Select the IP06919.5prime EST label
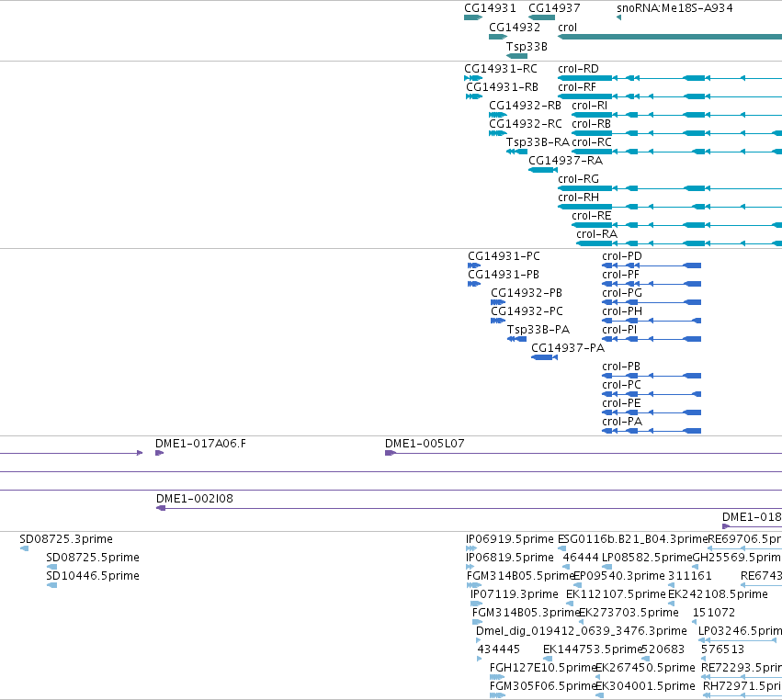782x700 pixels. (x=510, y=539)
